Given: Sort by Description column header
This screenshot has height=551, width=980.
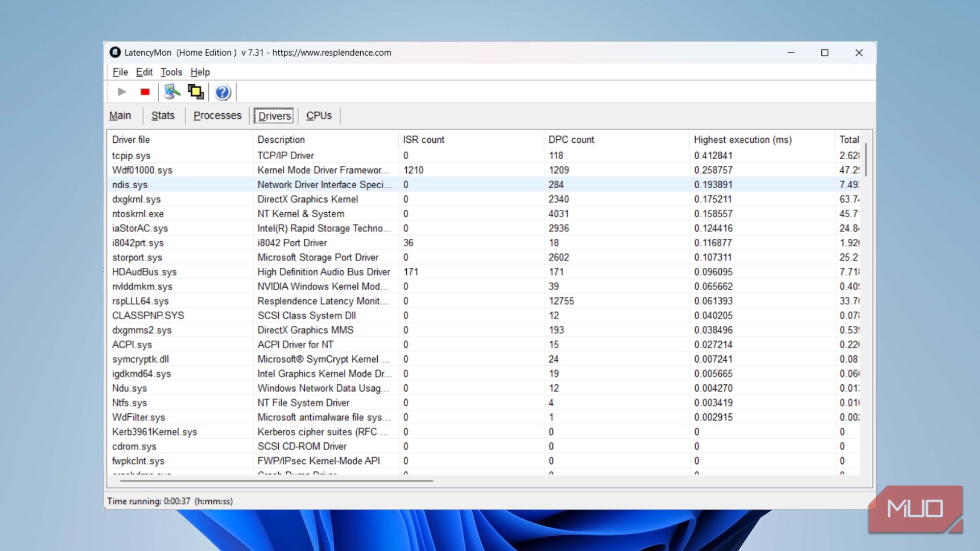Looking at the screenshot, I should 326,139.
